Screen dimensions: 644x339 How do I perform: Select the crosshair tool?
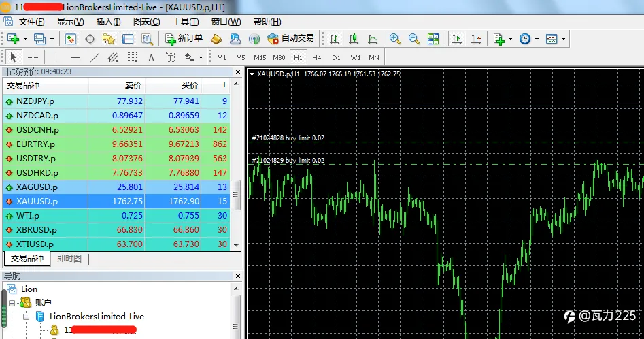pyautogui.click(x=33, y=57)
